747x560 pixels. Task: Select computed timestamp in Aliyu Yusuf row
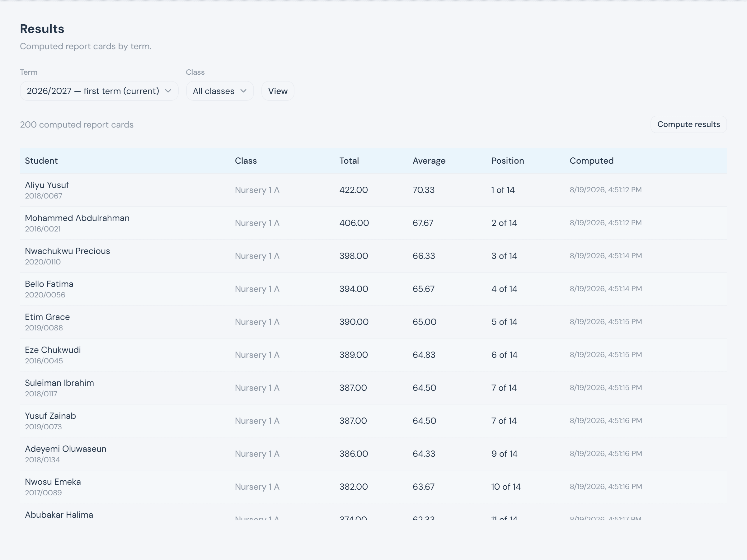click(x=605, y=190)
